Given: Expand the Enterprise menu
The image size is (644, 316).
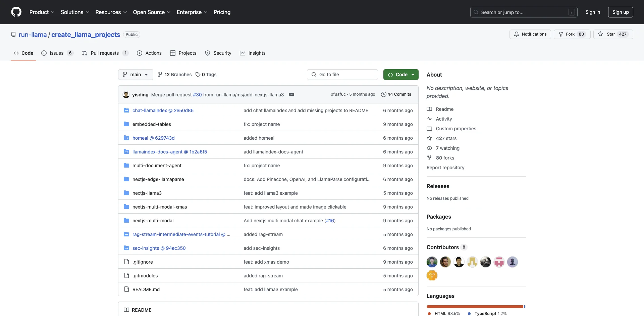Looking at the screenshot, I should pos(192,12).
